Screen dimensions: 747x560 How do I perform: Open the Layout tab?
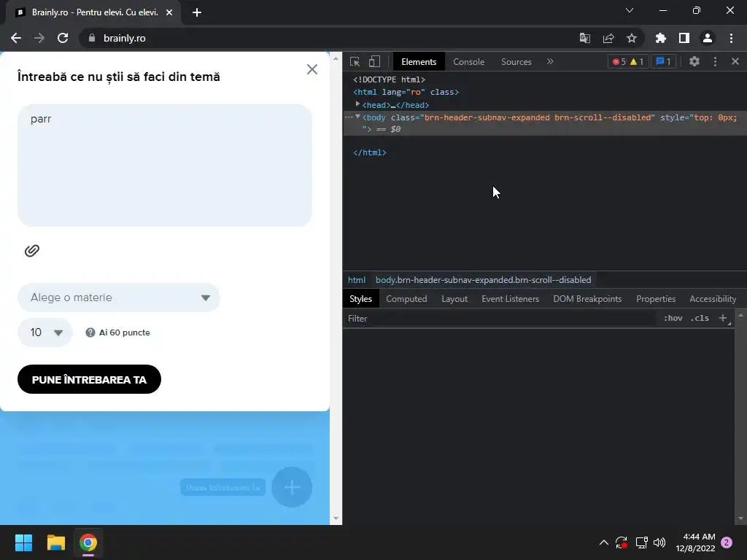(454, 299)
